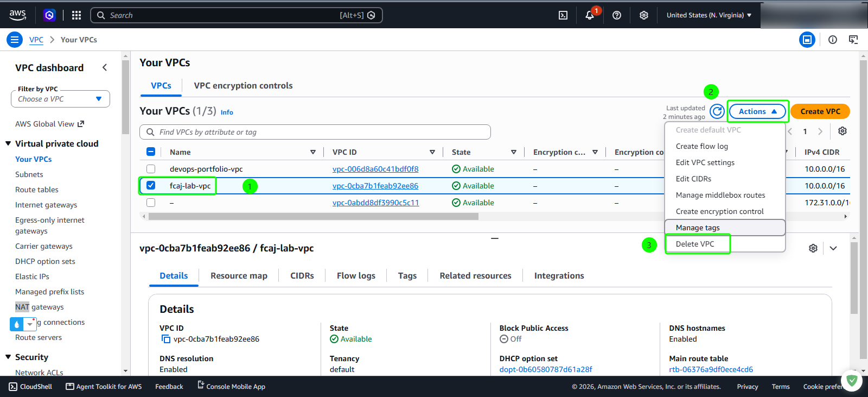Click the Create VPC button

[x=820, y=111]
